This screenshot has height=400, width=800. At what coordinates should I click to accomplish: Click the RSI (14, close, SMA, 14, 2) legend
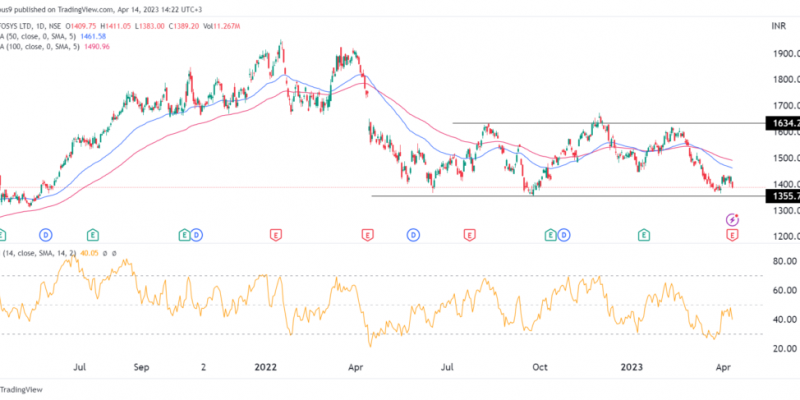coord(40,253)
